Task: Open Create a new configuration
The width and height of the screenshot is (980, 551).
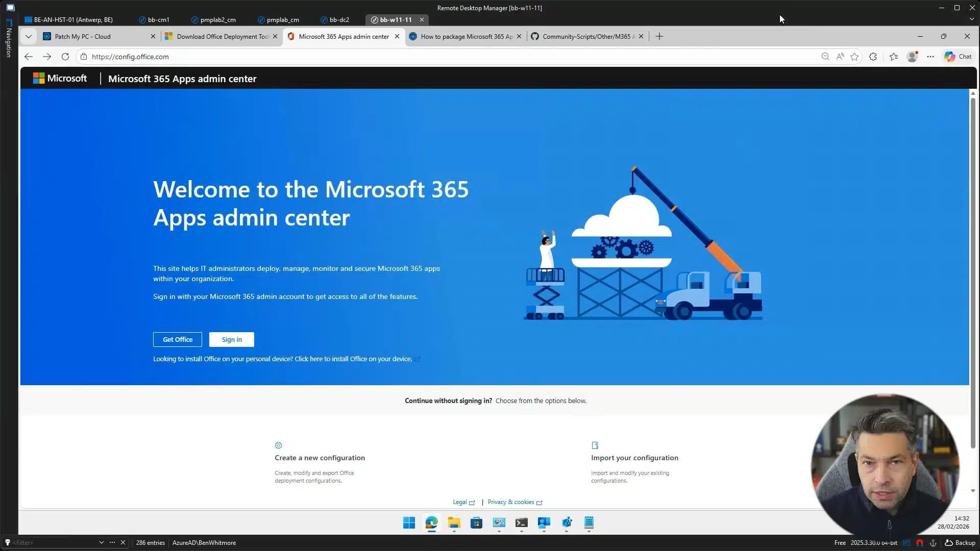Action: click(320, 458)
